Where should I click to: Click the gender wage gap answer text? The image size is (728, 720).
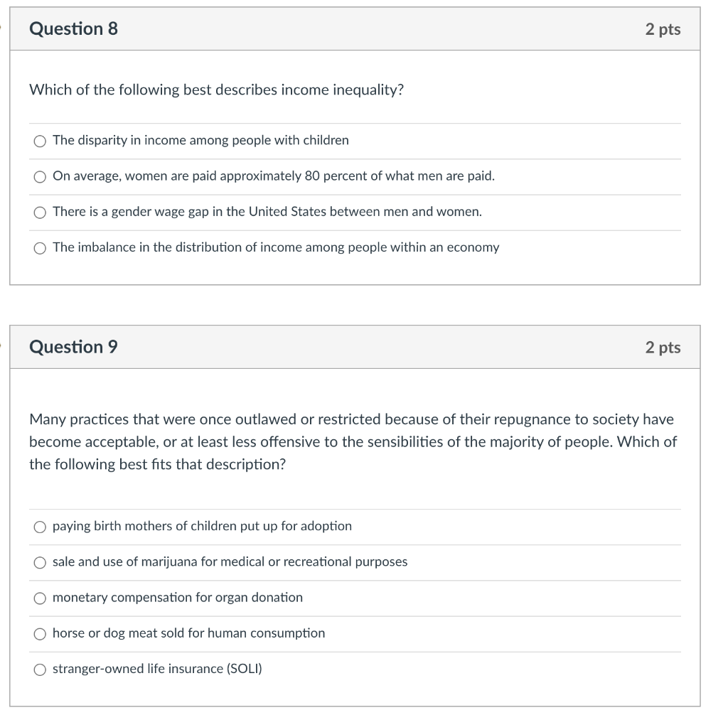(267, 211)
